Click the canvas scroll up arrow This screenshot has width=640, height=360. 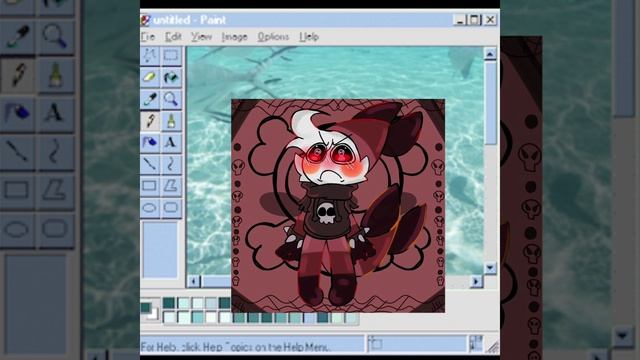click(490, 54)
